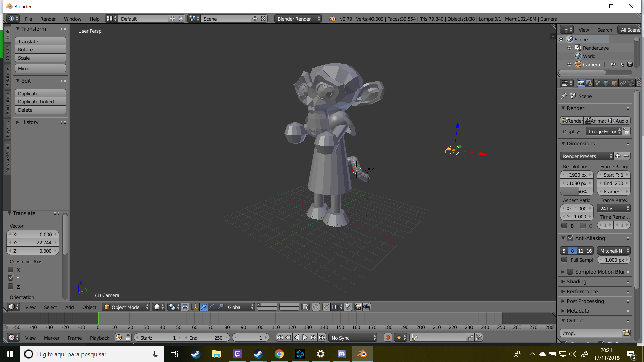Click the OpenGL render image camera icon
The height and width of the screenshot is (362, 644).
click(358, 307)
